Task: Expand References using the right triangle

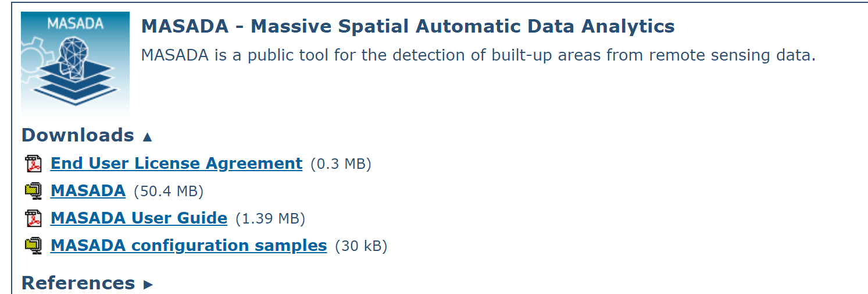Action: [x=148, y=285]
